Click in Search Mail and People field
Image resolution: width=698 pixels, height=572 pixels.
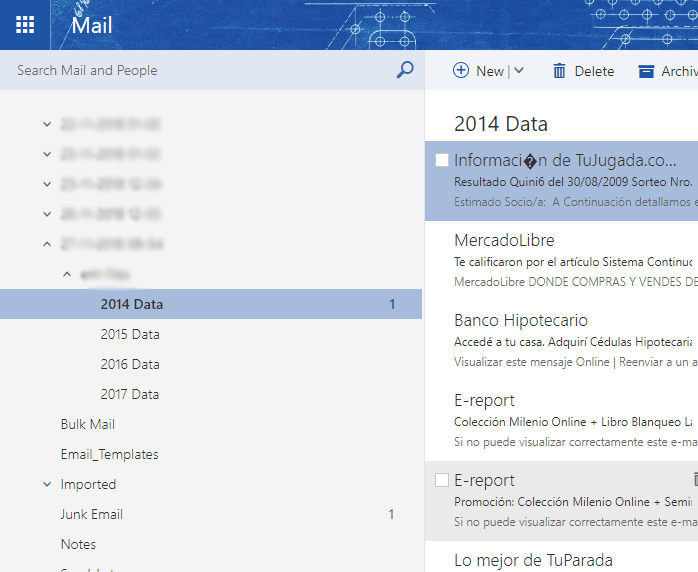click(212, 70)
